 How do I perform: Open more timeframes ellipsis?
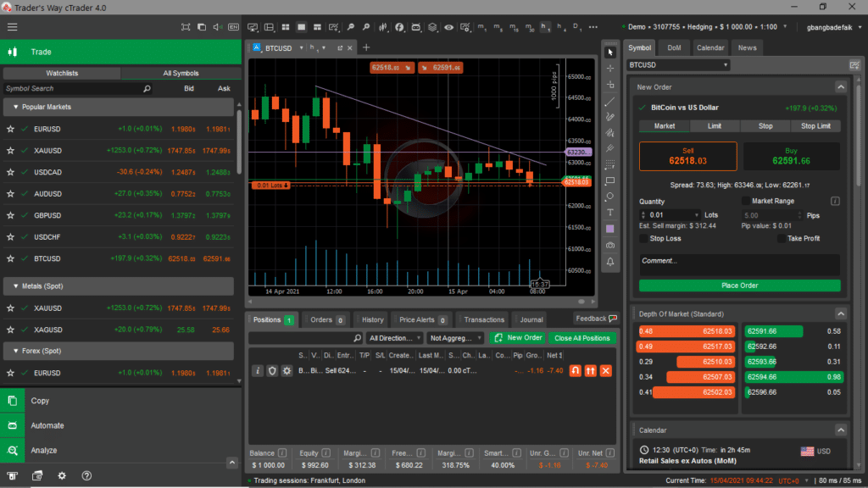tap(593, 27)
